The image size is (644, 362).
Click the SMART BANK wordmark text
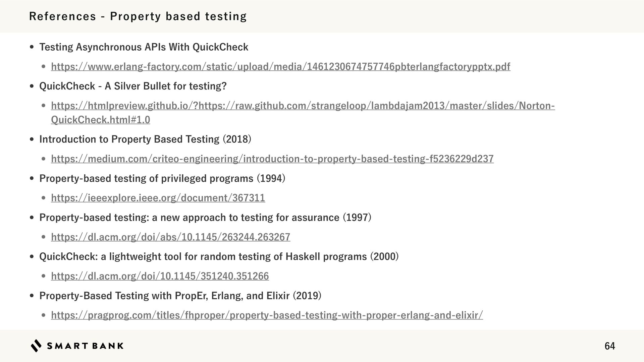pyautogui.click(x=85, y=346)
